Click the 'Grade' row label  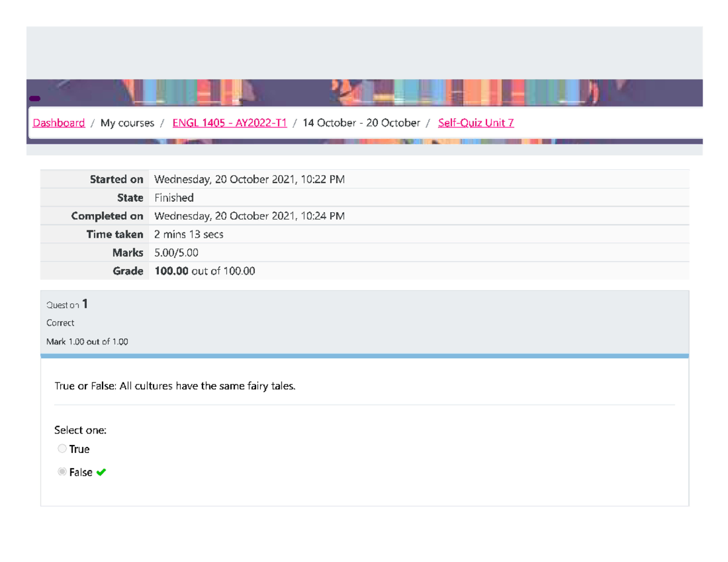click(128, 271)
